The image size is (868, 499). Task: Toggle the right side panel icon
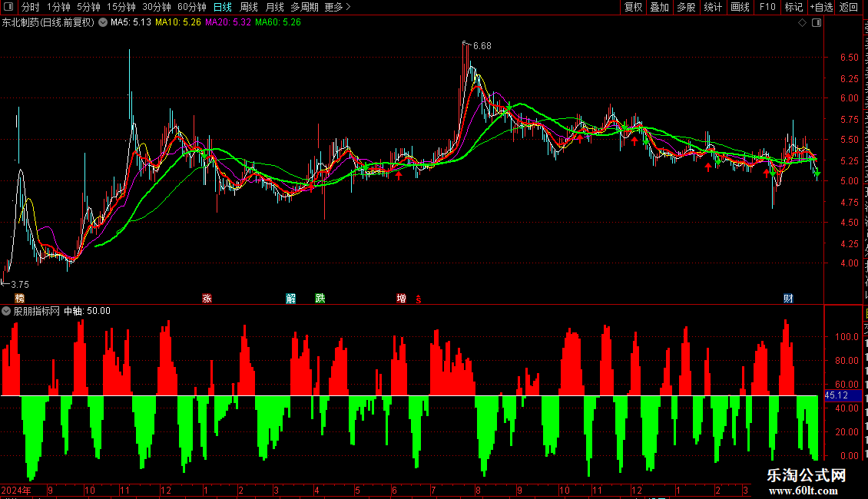(x=817, y=23)
